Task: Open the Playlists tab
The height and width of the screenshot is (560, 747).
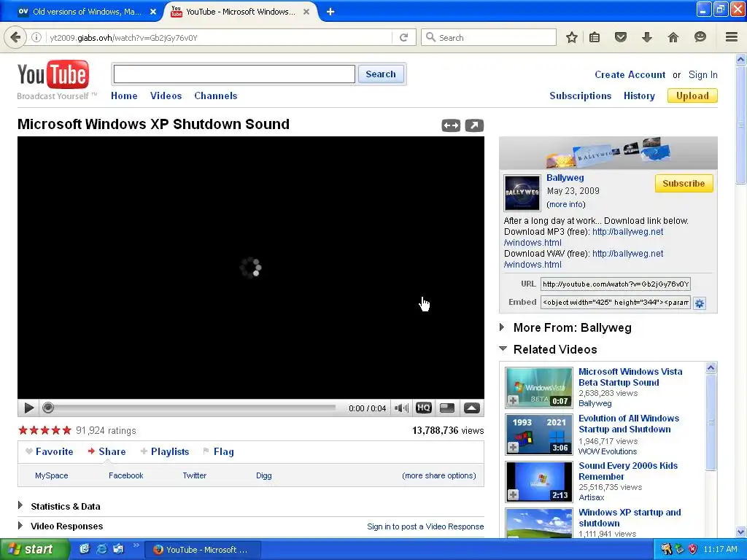Action: point(165,451)
